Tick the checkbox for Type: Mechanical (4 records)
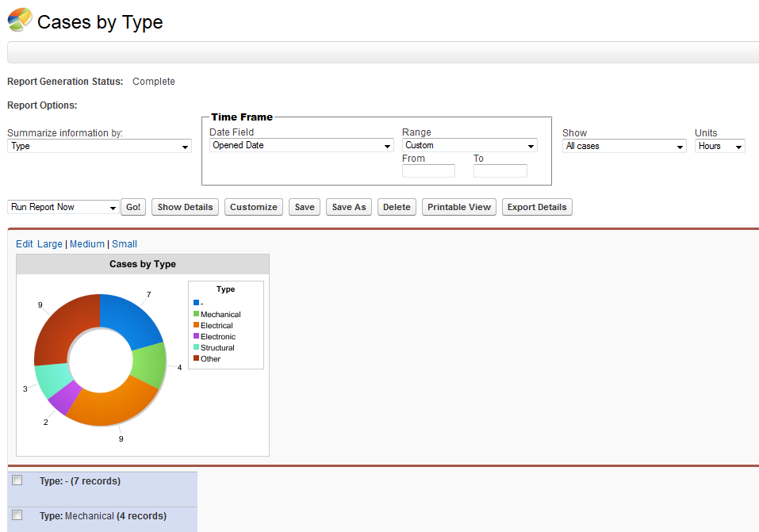Image resolution: width=759 pixels, height=532 pixels. [17, 515]
